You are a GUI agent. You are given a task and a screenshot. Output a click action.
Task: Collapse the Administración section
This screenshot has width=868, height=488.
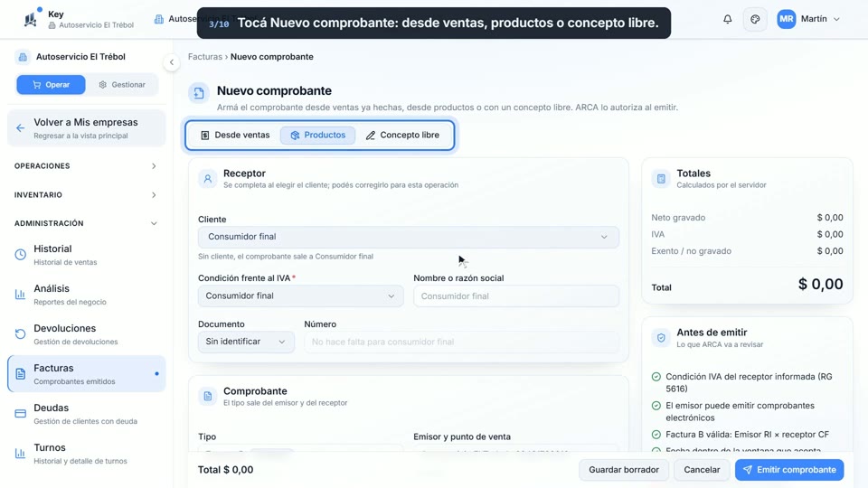pyautogui.click(x=86, y=223)
